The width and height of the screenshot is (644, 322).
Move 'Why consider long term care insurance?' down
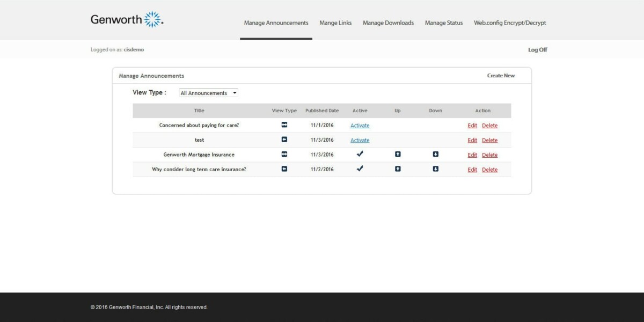436,169
